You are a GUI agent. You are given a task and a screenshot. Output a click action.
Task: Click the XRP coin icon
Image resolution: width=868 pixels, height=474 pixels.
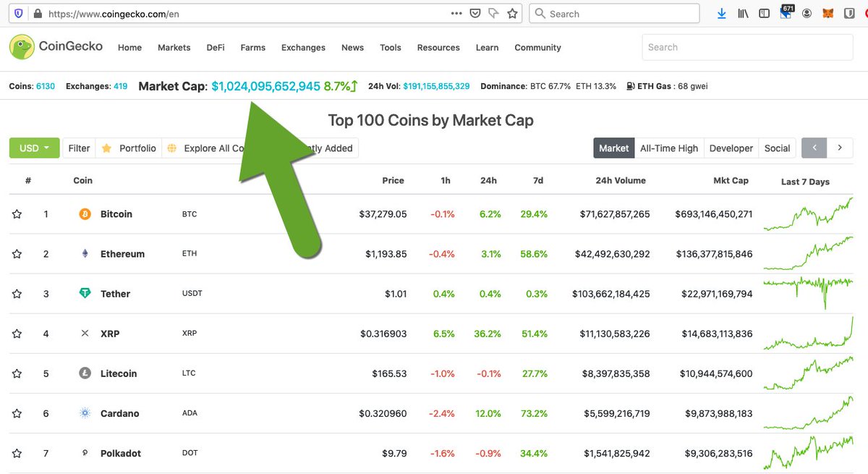click(x=85, y=334)
